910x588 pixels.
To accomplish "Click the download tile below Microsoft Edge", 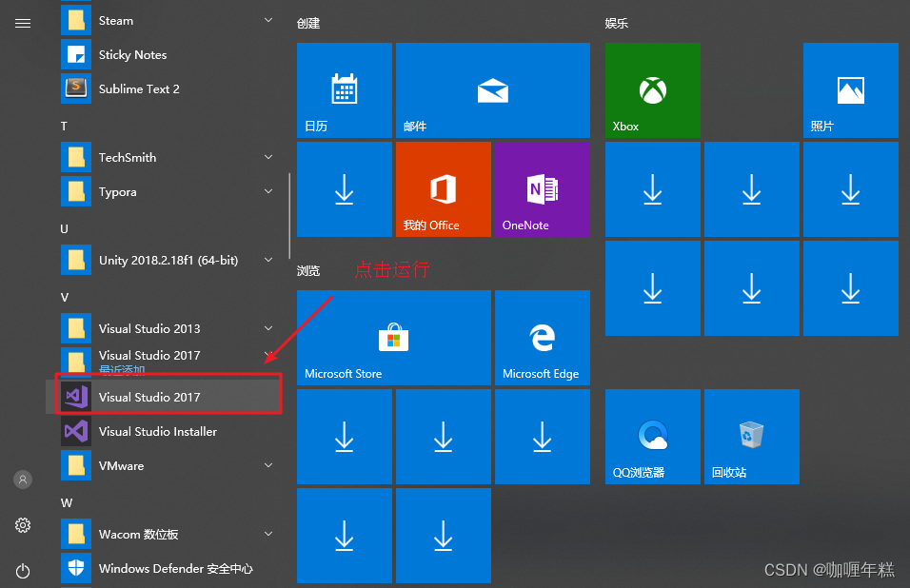I will 542,437.
